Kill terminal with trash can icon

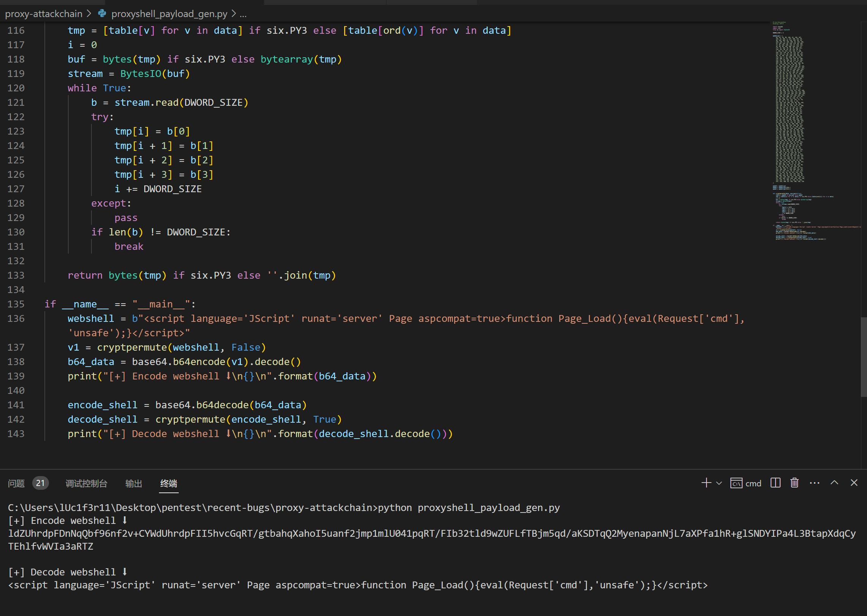pos(795,483)
